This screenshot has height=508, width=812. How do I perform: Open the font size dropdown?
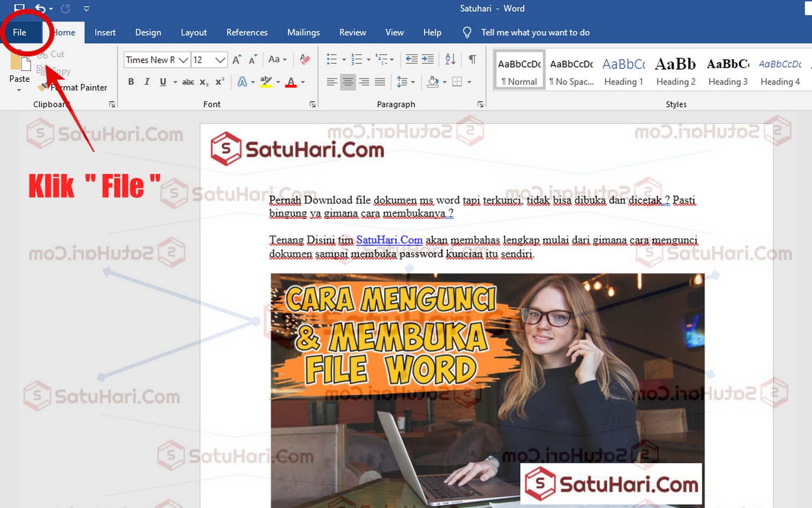click(220, 60)
